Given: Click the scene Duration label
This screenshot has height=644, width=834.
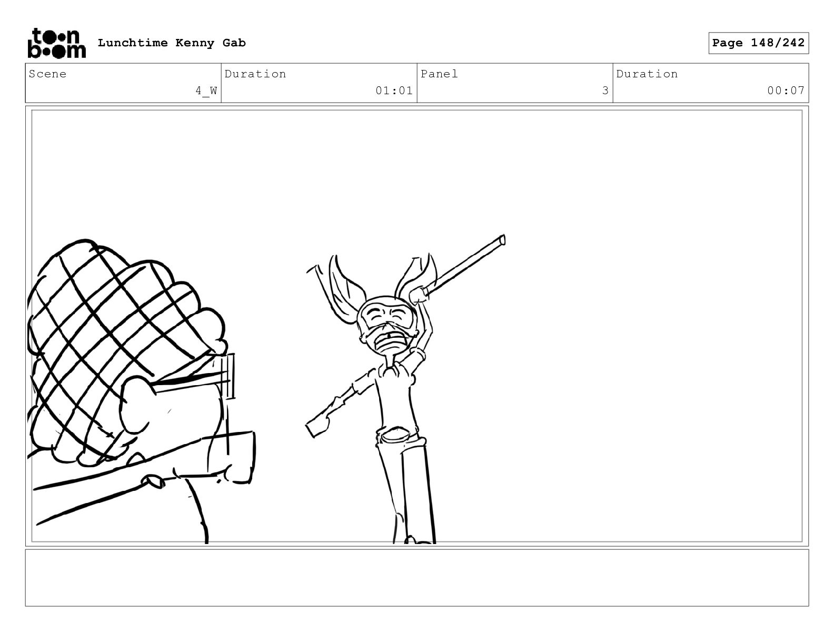Looking at the screenshot, I should click(255, 74).
